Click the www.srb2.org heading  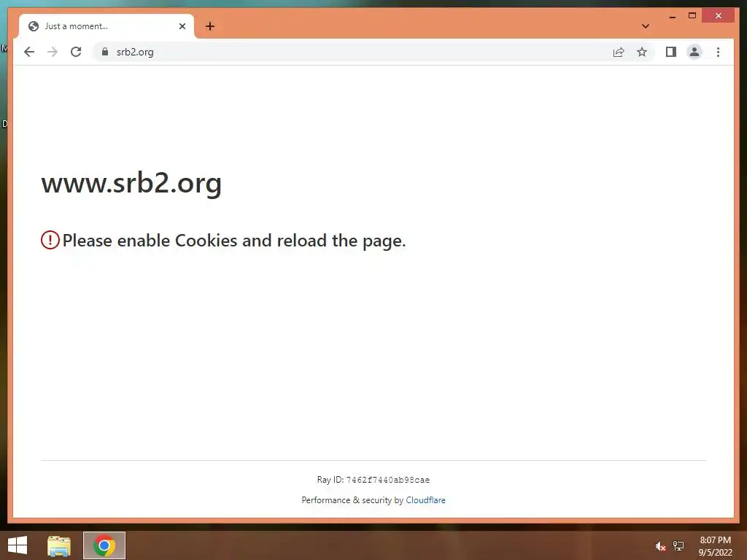coord(131,183)
